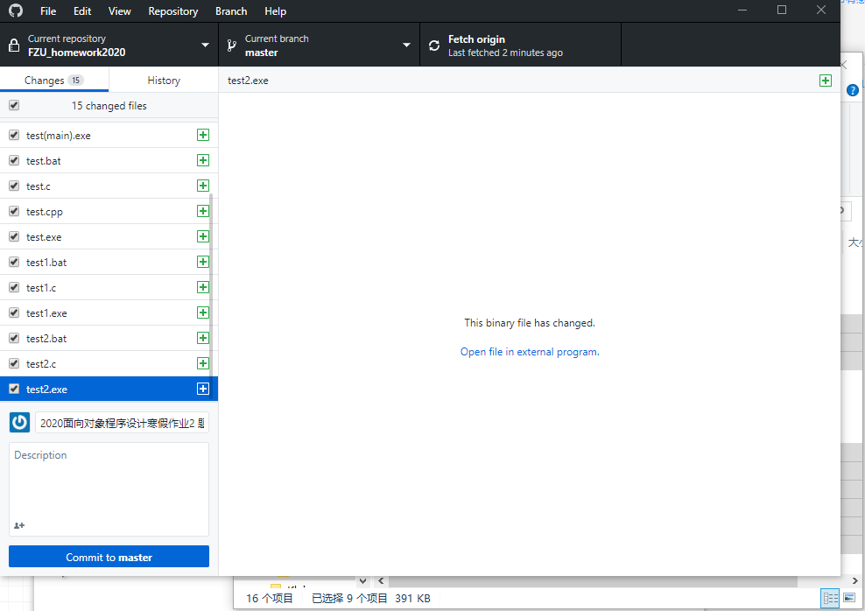The width and height of the screenshot is (865, 611).
Task: Click green plus status icon for test1.c
Action: 203,287
